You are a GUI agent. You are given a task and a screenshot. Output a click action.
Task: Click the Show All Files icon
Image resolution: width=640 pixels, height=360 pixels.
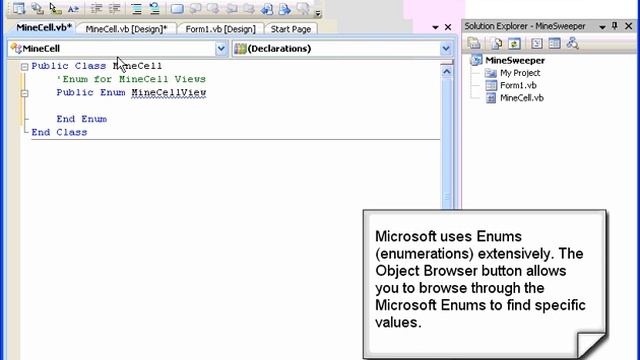point(496,43)
